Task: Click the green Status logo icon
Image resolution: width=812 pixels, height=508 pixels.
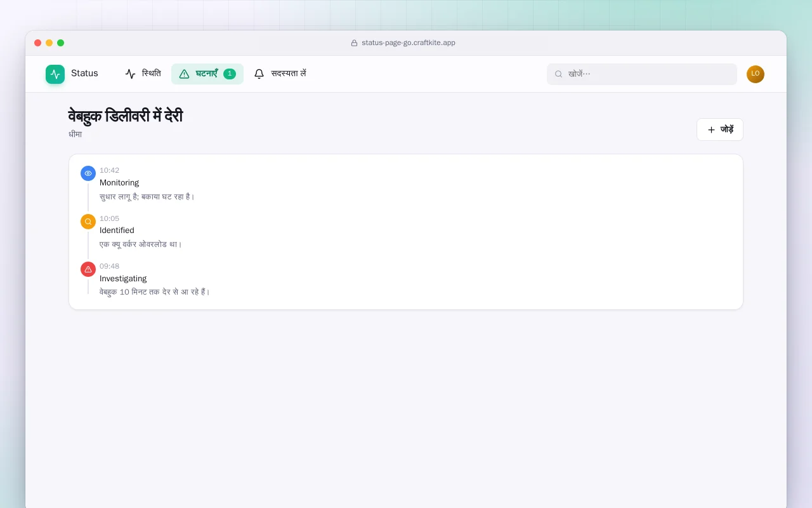Action: [55, 74]
